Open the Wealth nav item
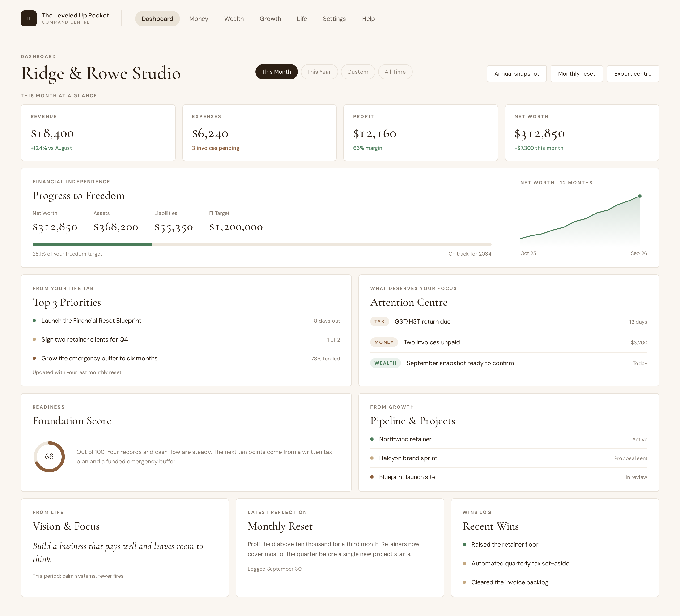Image resolution: width=680 pixels, height=616 pixels. tap(234, 19)
